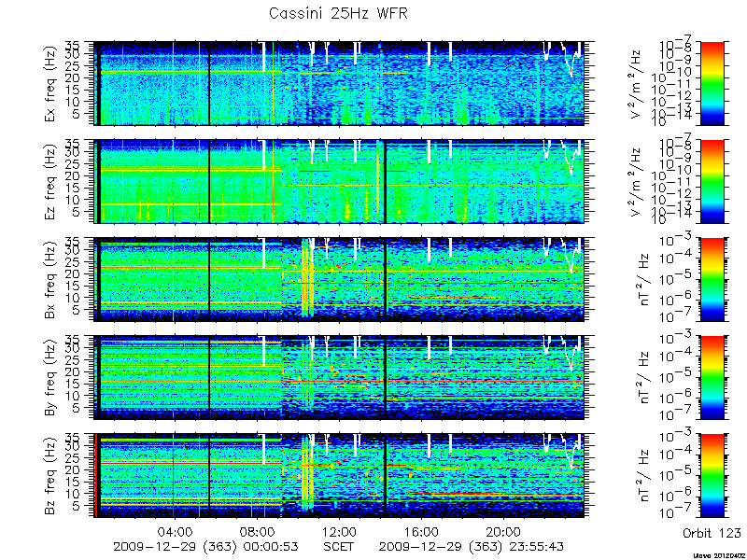
Task: Click the Ex panel color scale bar
Action: [712, 83]
